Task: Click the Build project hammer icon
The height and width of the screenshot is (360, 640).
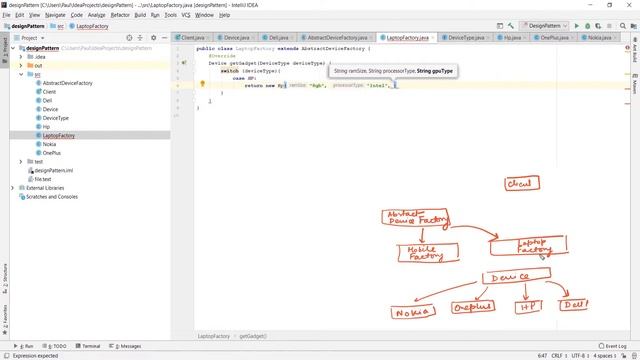Action: (x=511, y=26)
